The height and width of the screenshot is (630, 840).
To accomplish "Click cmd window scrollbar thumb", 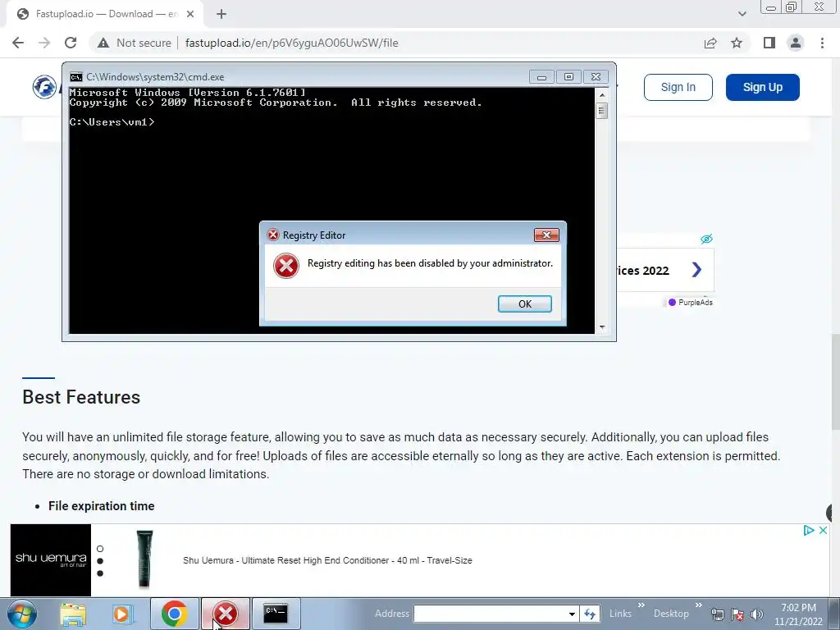I will point(602,111).
